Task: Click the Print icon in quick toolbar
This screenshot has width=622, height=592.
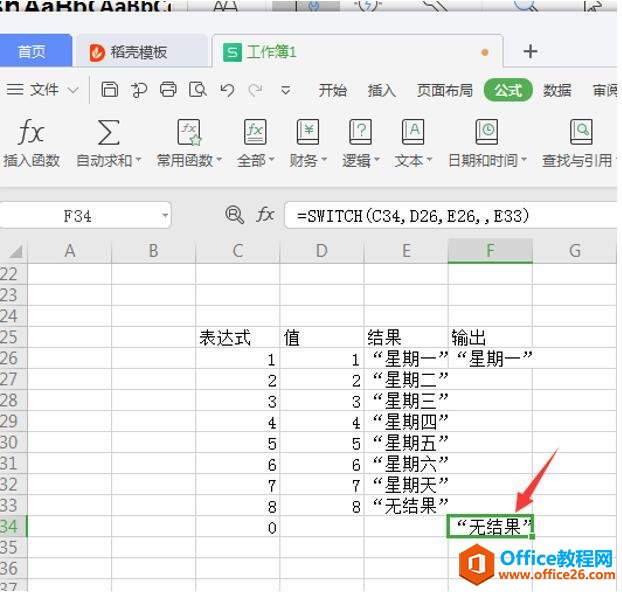Action: 168,90
